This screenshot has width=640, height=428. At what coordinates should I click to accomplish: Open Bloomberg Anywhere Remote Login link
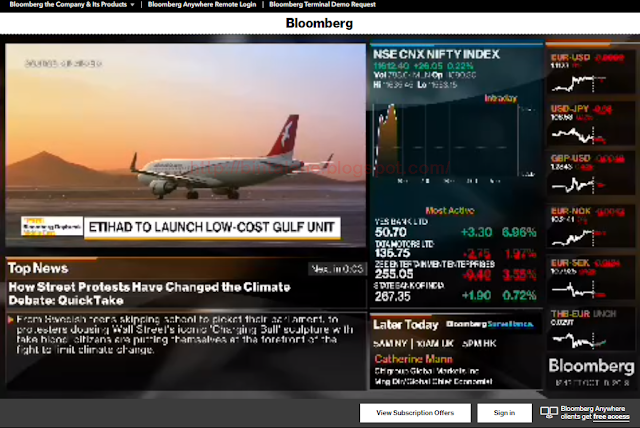(x=202, y=4)
